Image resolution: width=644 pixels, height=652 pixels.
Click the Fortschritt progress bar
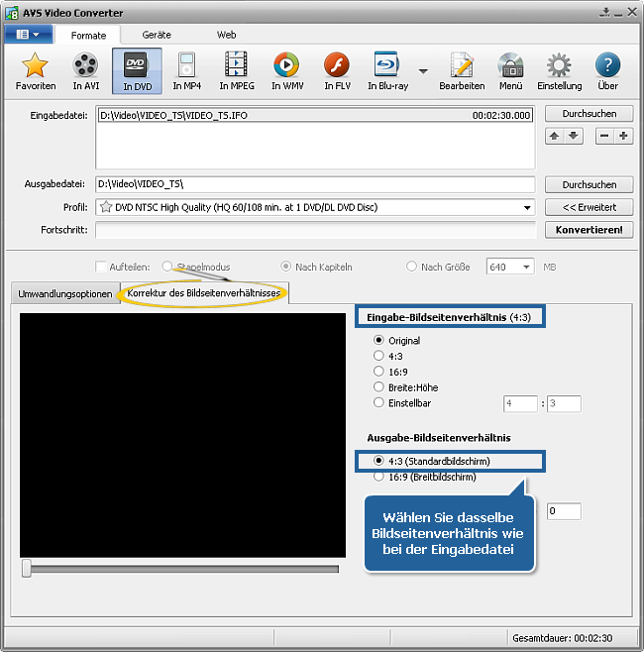315,230
